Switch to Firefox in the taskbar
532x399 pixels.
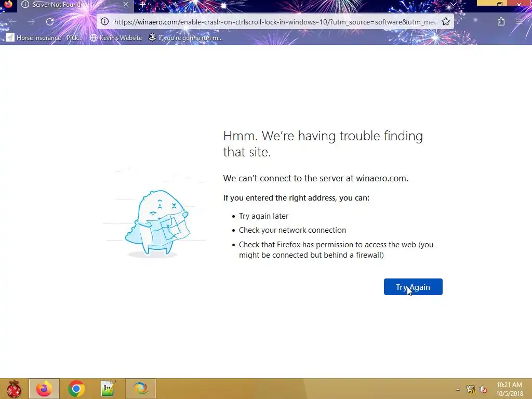click(44, 389)
